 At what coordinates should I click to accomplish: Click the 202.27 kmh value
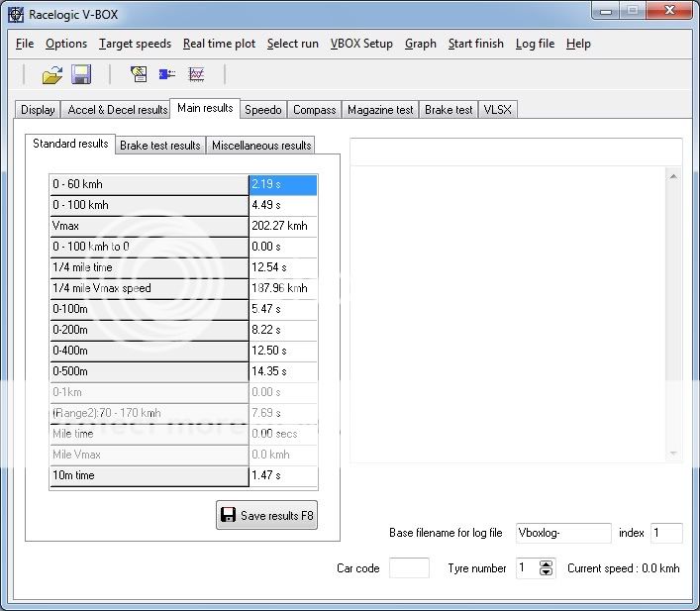click(283, 226)
